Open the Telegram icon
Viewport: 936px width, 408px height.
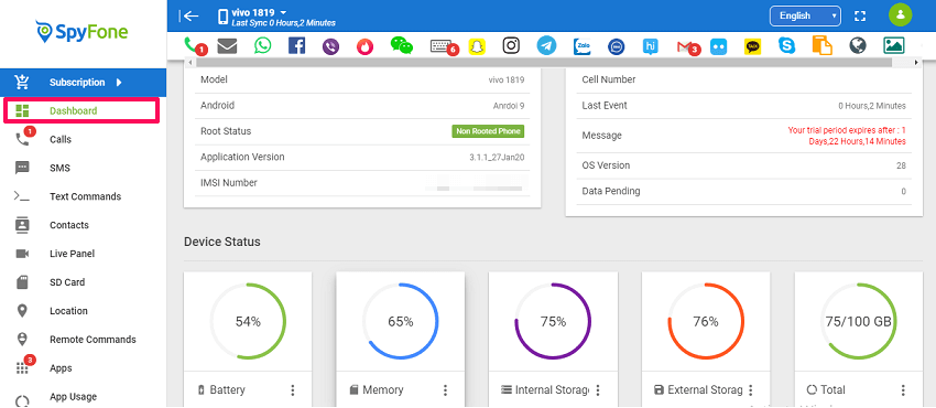(x=546, y=45)
